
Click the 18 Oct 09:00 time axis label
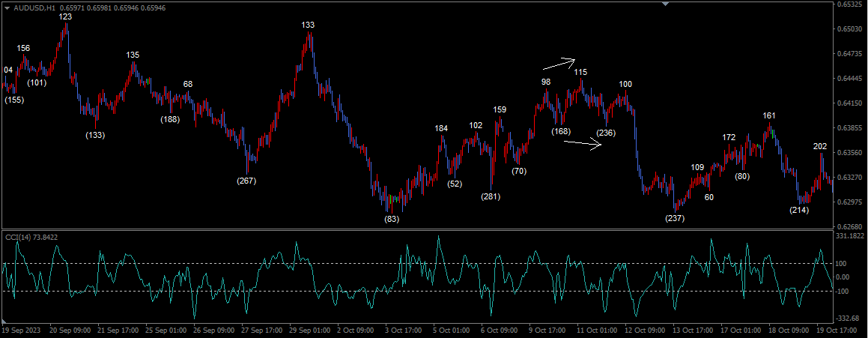(790, 331)
